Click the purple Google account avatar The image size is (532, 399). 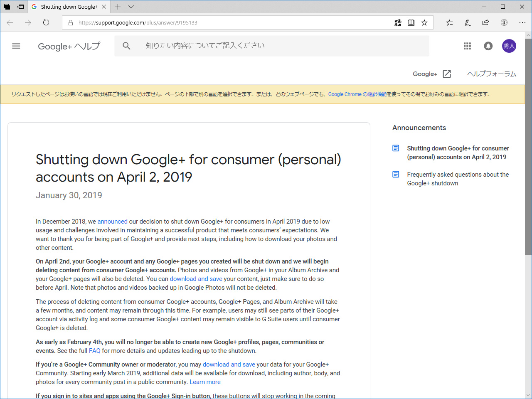(x=509, y=46)
